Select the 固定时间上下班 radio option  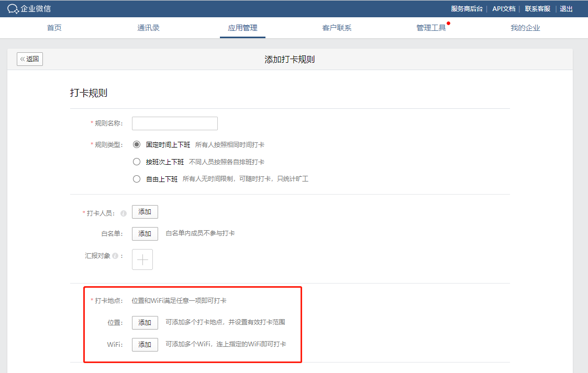tap(137, 144)
